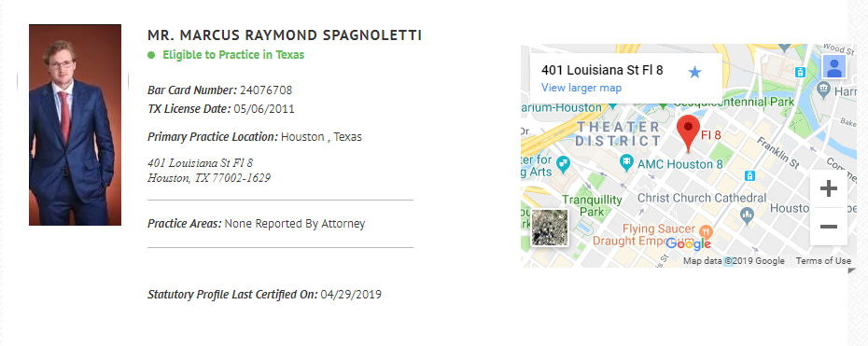Open the Google account avatar icon

point(833,67)
